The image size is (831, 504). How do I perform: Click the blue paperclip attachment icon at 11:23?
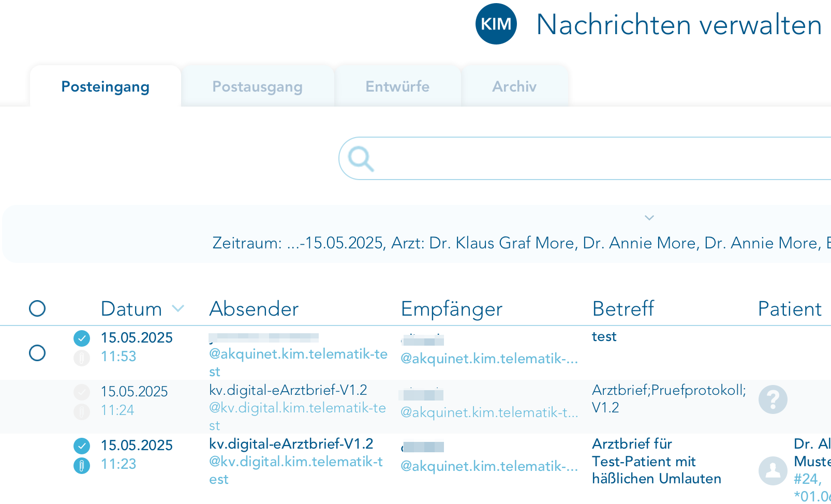tap(82, 465)
